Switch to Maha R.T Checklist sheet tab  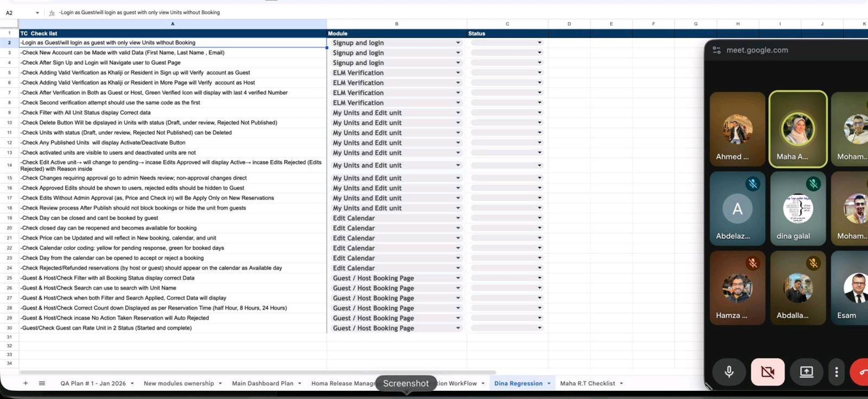[x=587, y=383]
